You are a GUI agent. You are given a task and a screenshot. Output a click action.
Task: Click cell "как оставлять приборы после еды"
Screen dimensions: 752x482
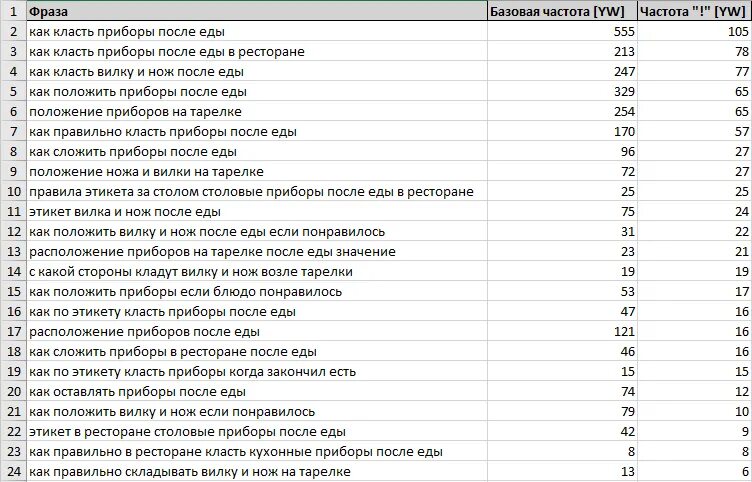coord(257,392)
